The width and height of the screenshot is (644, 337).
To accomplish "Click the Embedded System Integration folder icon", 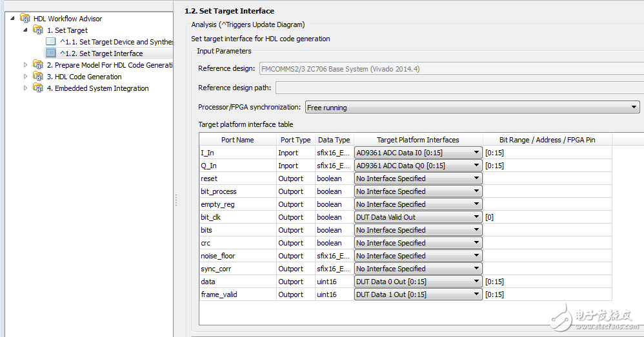I will pyautogui.click(x=38, y=88).
